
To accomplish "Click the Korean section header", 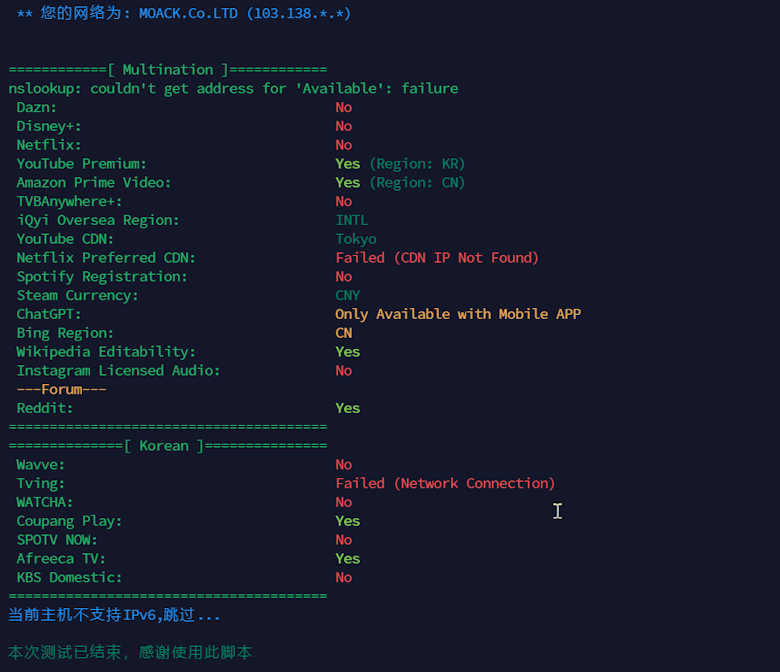I will (x=168, y=446).
